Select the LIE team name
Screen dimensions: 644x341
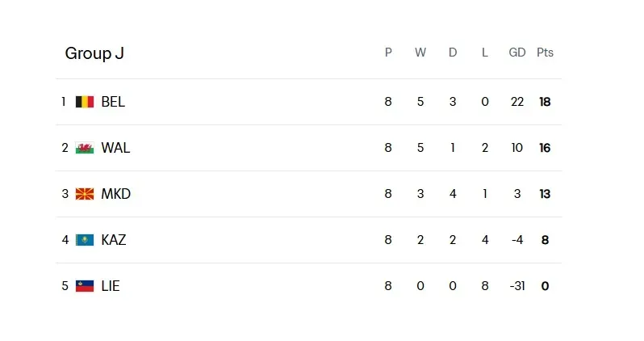point(111,286)
